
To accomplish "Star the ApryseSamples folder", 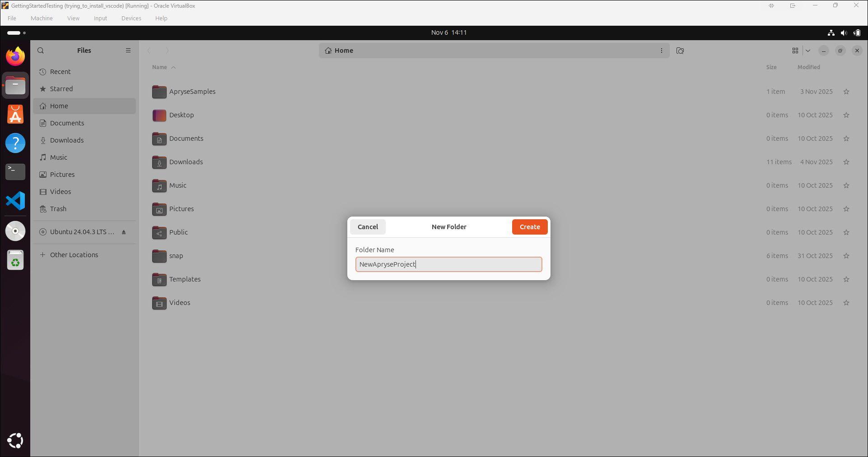I will pos(846,92).
